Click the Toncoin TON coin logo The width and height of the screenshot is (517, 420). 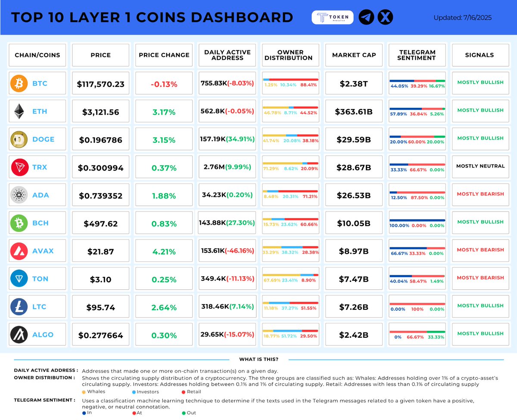(19, 279)
